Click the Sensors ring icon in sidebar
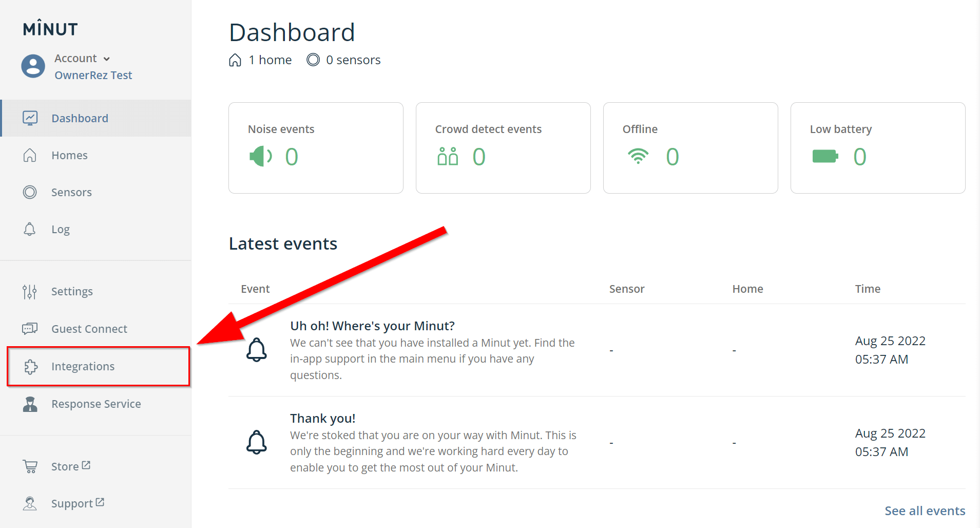The height and width of the screenshot is (528, 980). tap(30, 192)
